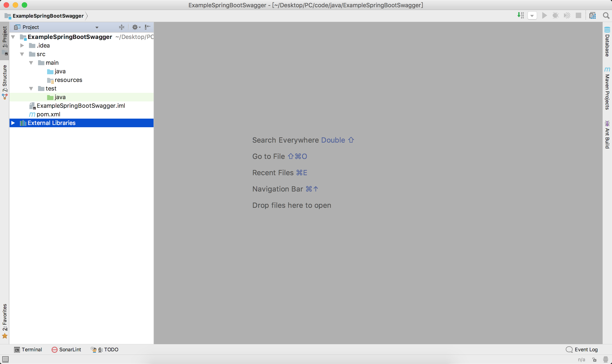Hide the Project panel with collapse icon
Screen dimensions: 612x364
(x=147, y=27)
